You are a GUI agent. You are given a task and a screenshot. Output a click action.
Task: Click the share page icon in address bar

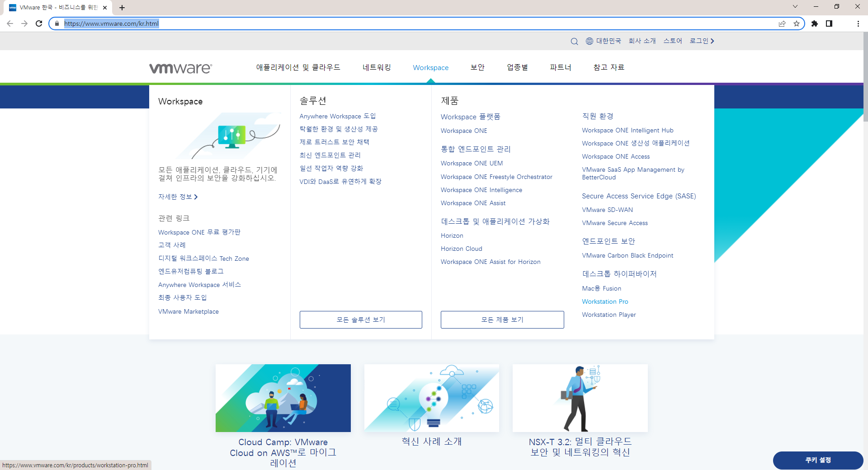point(782,23)
